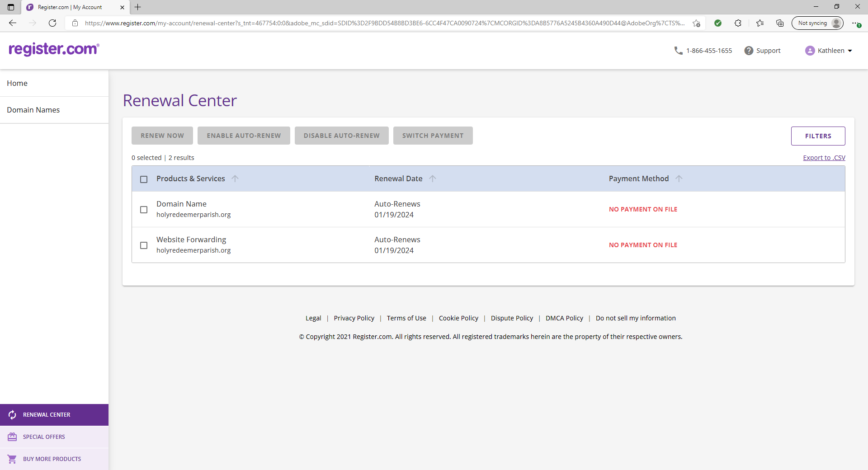Click the Special Offers gift icon

coord(12,437)
